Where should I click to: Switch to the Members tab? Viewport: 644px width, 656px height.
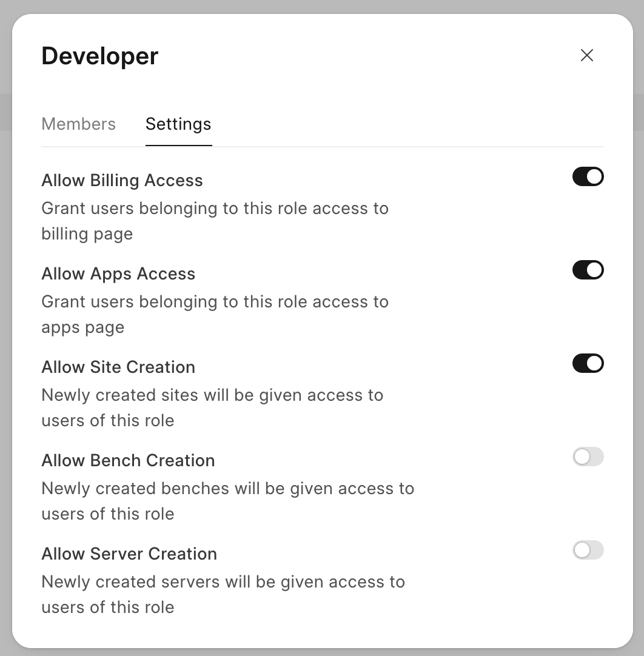pyautogui.click(x=78, y=124)
